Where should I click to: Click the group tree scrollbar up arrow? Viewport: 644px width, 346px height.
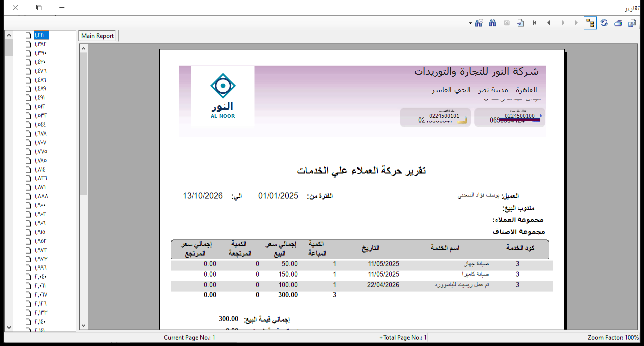[8, 35]
